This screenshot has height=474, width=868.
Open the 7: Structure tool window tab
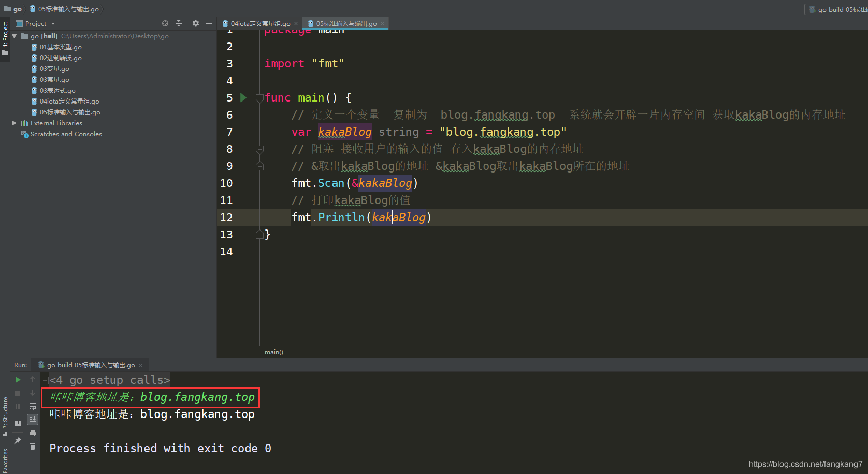coord(5,416)
